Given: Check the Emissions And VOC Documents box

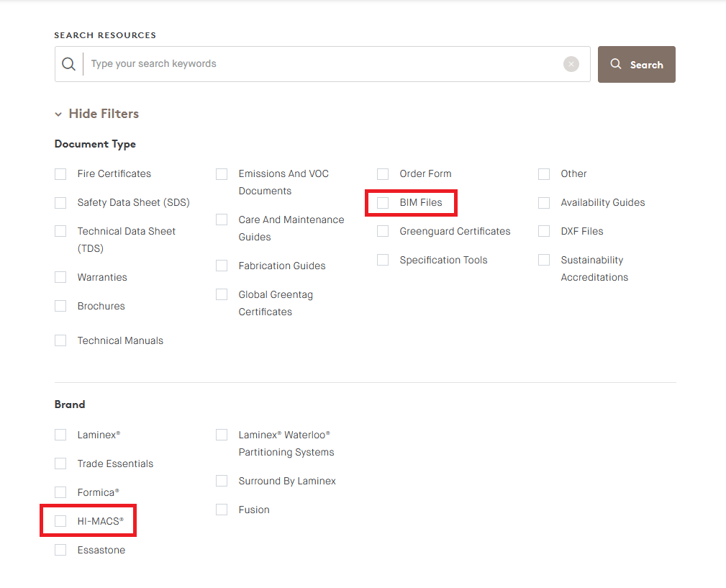Looking at the screenshot, I should pyautogui.click(x=221, y=173).
